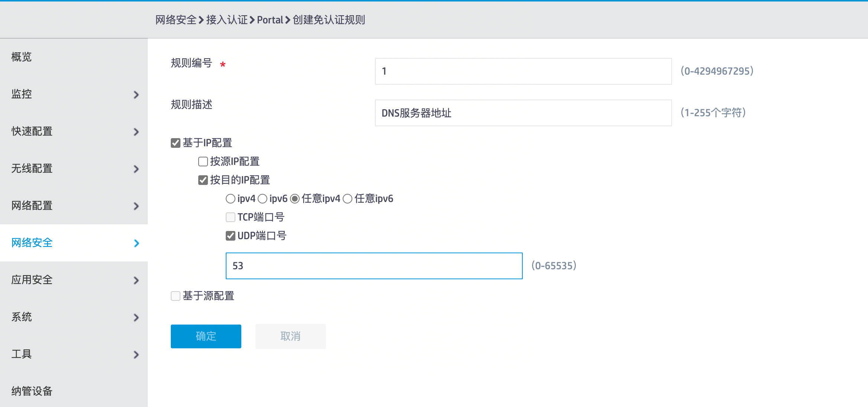The width and height of the screenshot is (868, 407).
Task: Click the blue 网络安全 chevron icon
Action: click(x=136, y=243)
